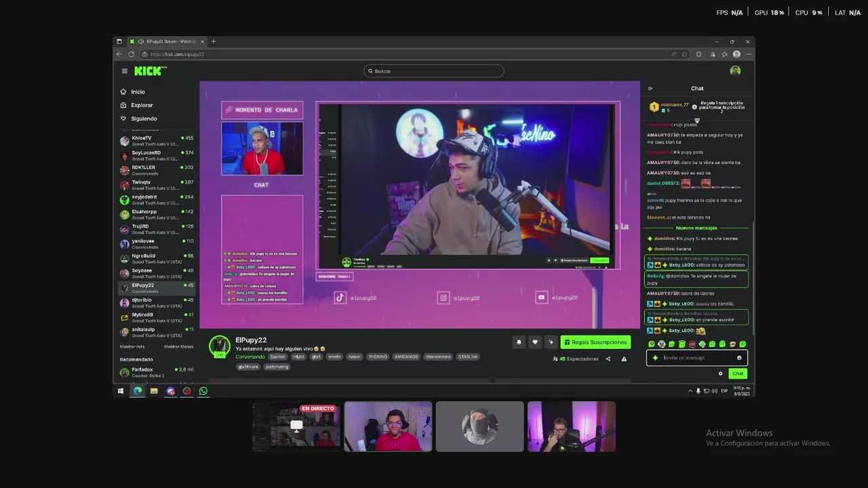Open recommended channel Farfadox
Viewport: 868px width, 488px height.
[x=157, y=372]
